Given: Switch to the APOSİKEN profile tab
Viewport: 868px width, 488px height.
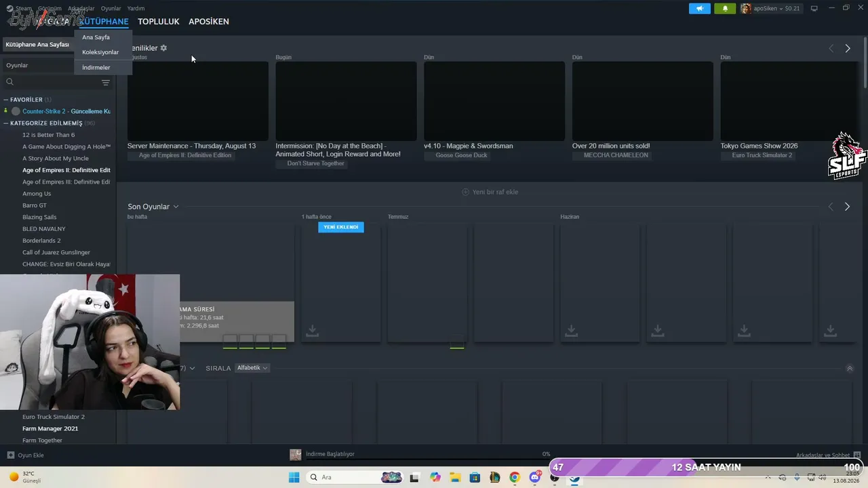Looking at the screenshot, I should (209, 22).
